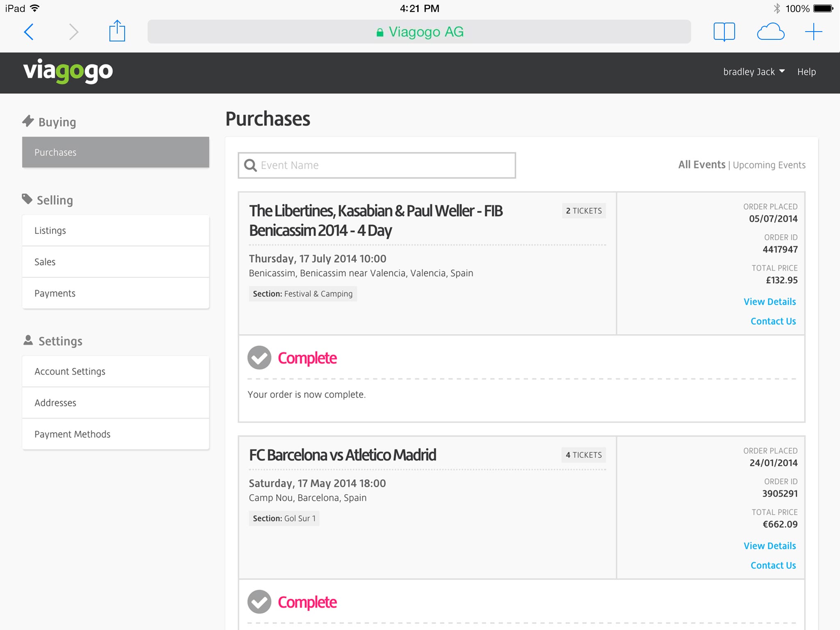Select the All Events filter

[701, 165]
